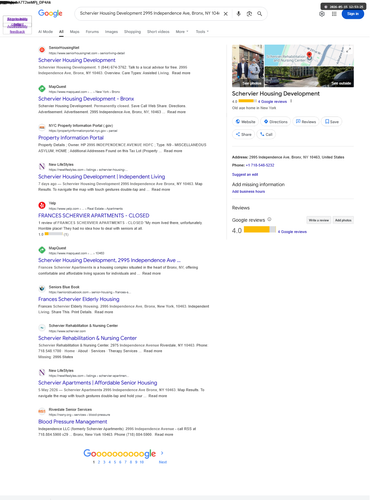Switch to AI Mode tab
The image size is (374, 500).
(45, 32)
